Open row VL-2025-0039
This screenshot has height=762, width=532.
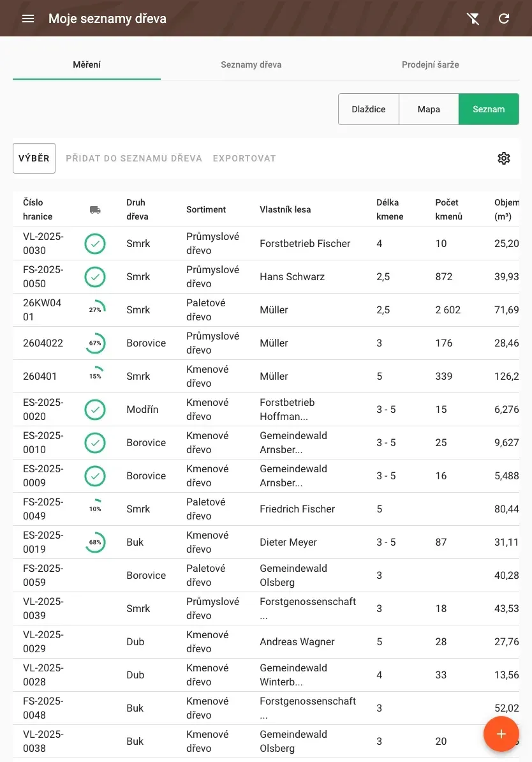[266, 608]
